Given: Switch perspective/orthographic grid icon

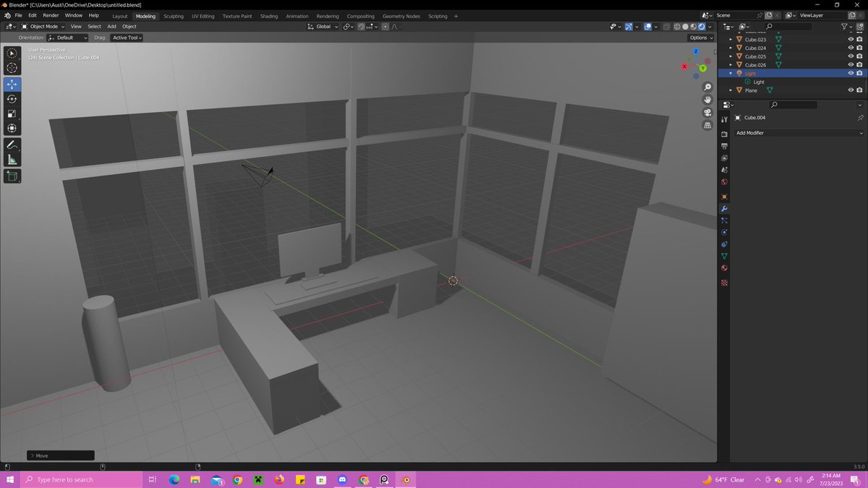Looking at the screenshot, I should [707, 125].
